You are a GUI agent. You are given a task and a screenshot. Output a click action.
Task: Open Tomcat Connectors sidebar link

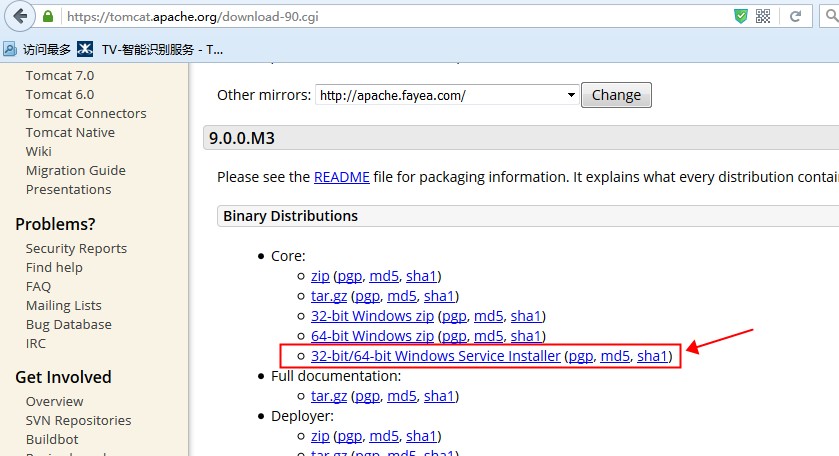point(86,113)
